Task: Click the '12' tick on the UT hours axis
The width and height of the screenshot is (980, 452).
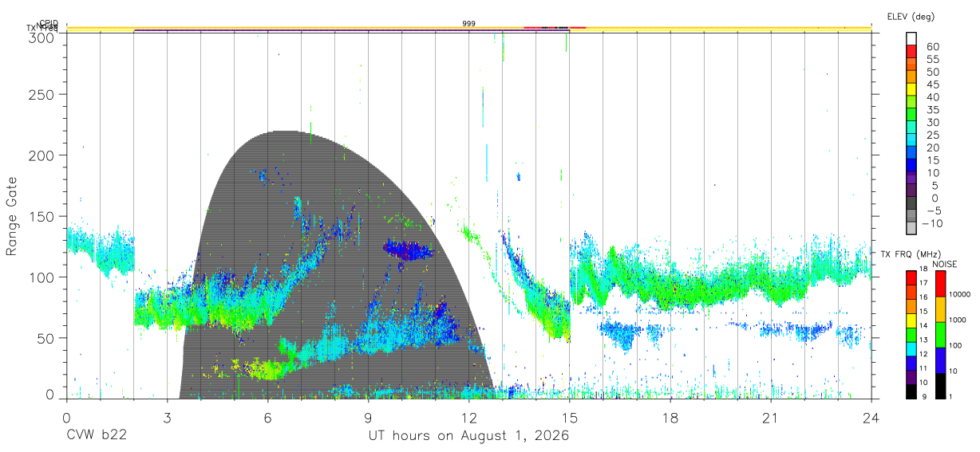Action: pyautogui.click(x=468, y=417)
